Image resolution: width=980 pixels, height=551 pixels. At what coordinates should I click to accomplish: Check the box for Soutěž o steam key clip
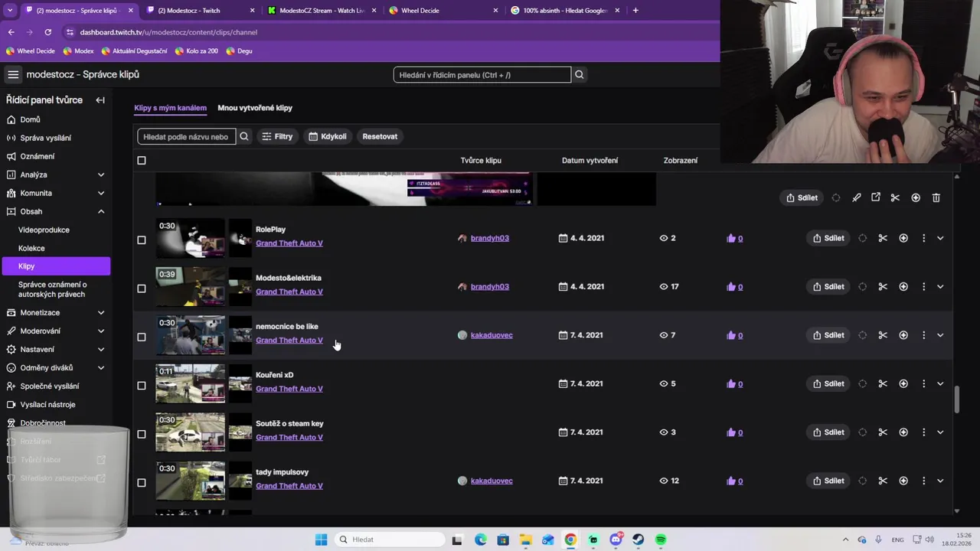coord(141,435)
